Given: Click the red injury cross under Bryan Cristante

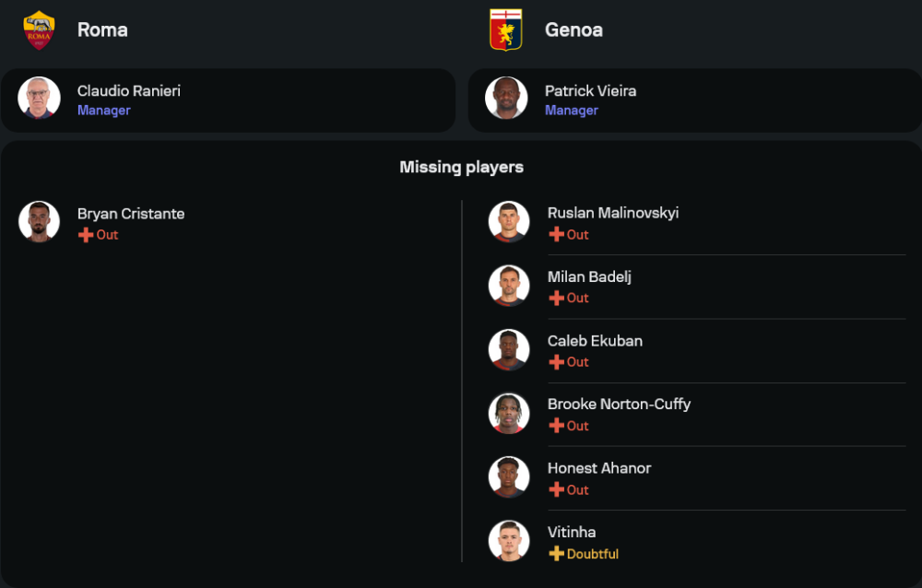Looking at the screenshot, I should (86, 235).
